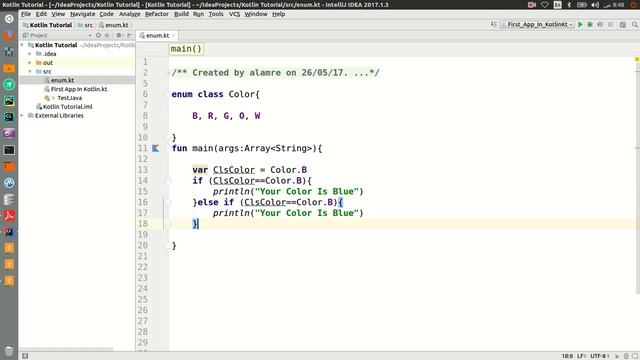Viewport: 640px width, 360px height.
Task: Open the keyboard layout En indicator
Action: [x=558, y=5]
